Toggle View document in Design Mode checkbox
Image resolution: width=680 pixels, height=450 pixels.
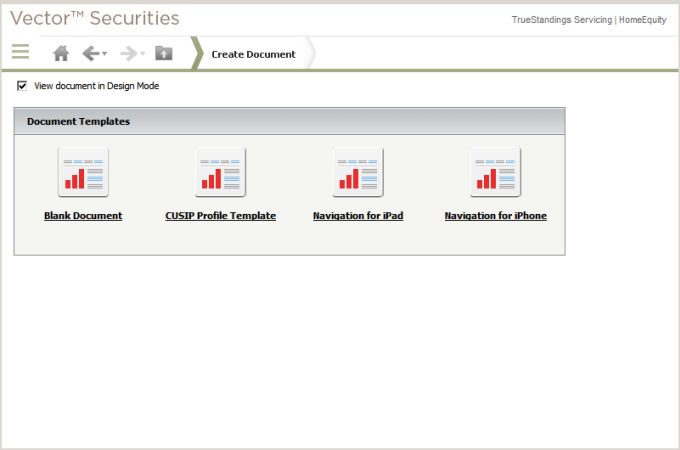click(22, 86)
